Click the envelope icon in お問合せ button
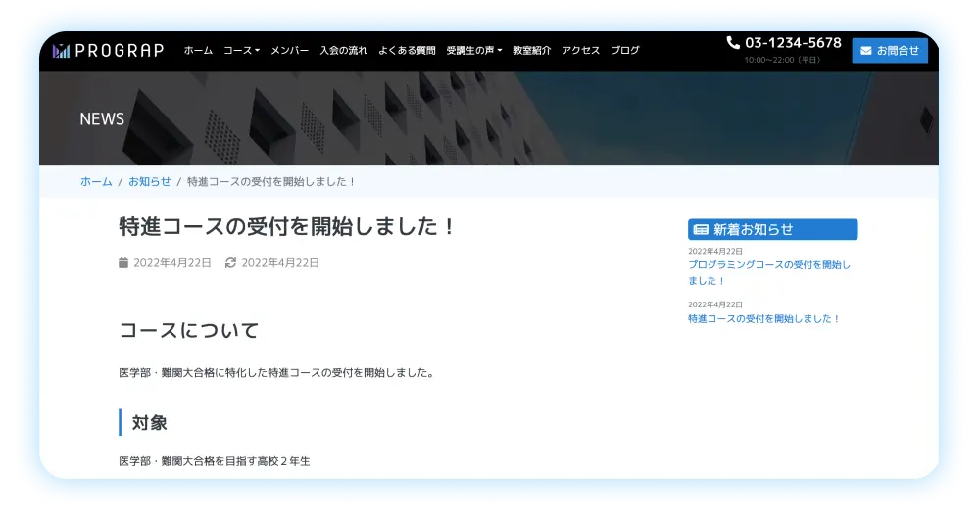 [x=865, y=51]
